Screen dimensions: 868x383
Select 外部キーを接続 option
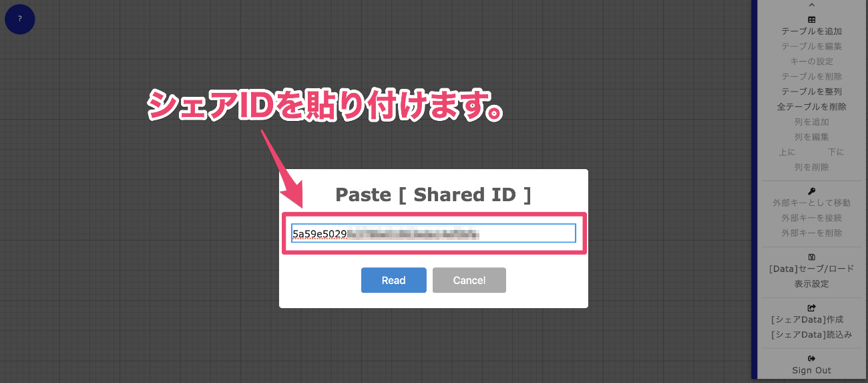pyautogui.click(x=811, y=218)
